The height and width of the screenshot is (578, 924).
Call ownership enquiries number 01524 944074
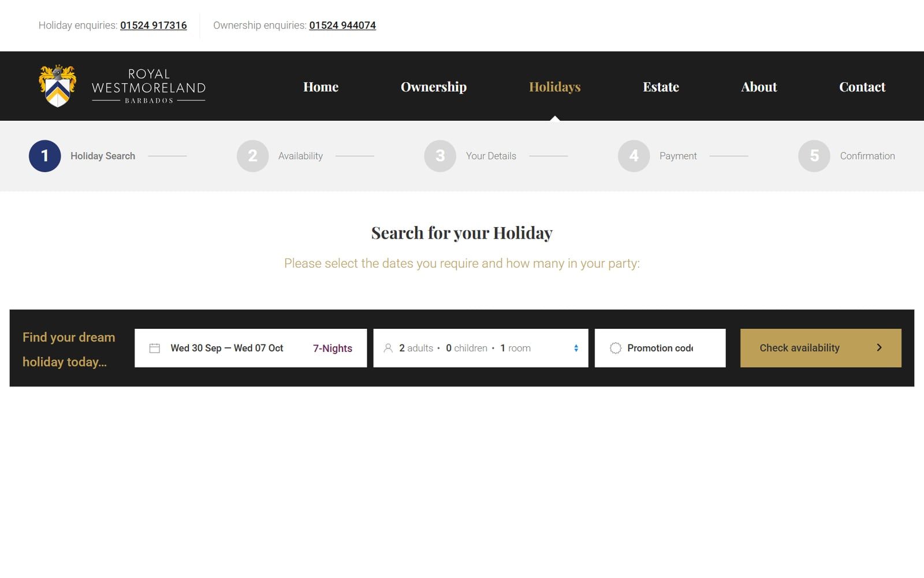[x=342, y=25]
